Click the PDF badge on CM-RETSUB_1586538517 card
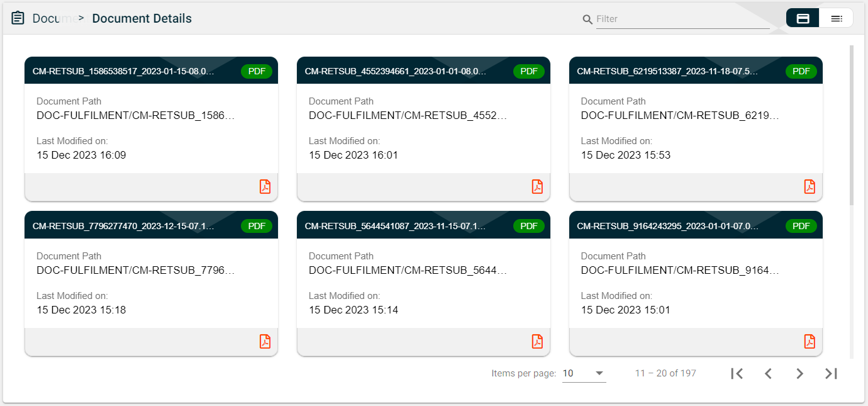The image size is (868, 406). pyautogui.click(x=257, y=71)
